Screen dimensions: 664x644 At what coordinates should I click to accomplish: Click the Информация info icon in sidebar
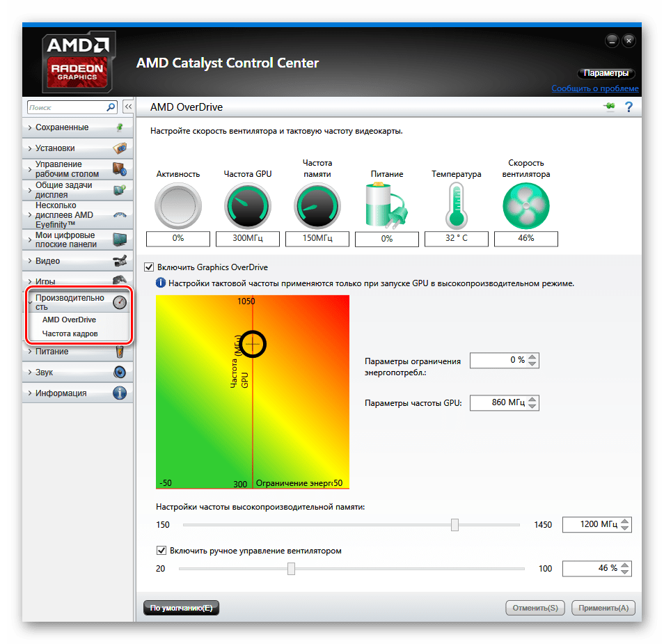point(120,393)
